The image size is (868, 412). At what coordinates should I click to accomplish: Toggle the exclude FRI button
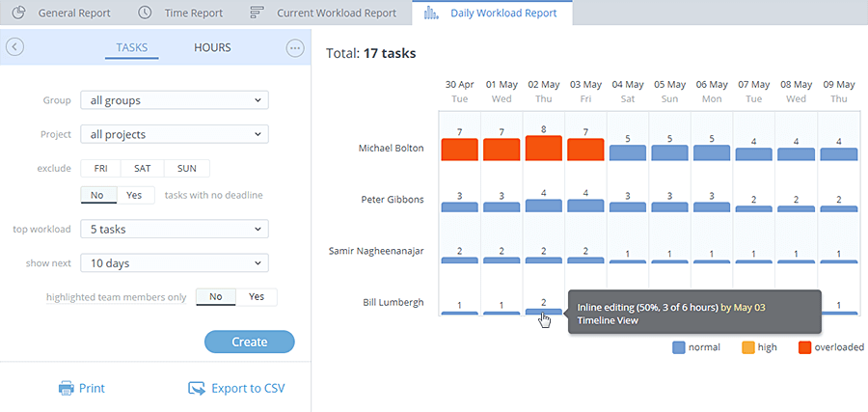(x=100, y=168)
